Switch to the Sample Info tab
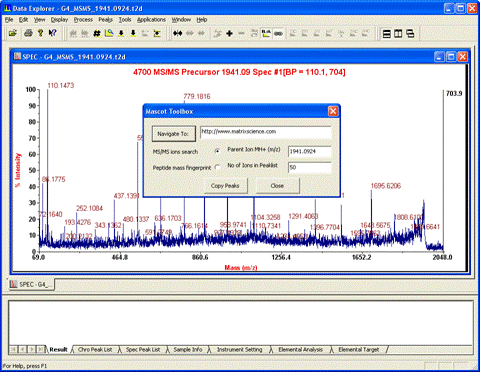This screenshot has height=372, width=480. (x=188, y=349)
